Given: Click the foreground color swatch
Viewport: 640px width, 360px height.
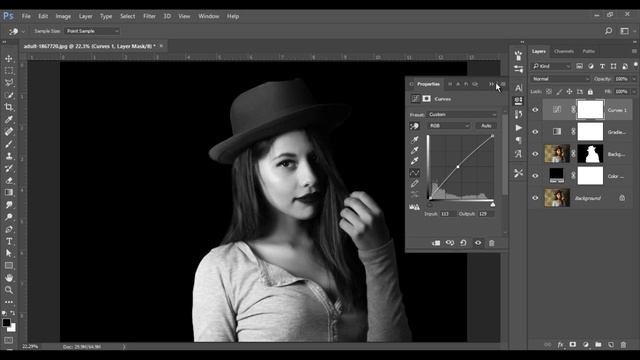Looking at the screenshot, I should click(6, 323).
